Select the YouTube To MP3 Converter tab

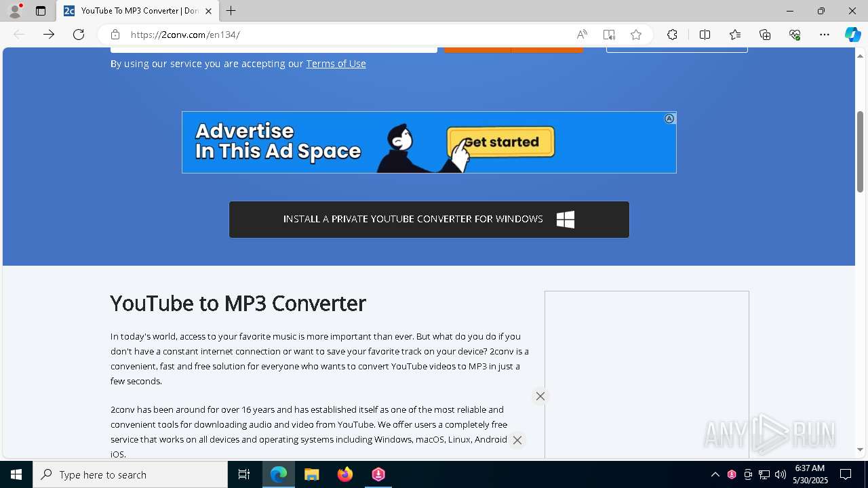pyautogui.click(x=138, y=11)
